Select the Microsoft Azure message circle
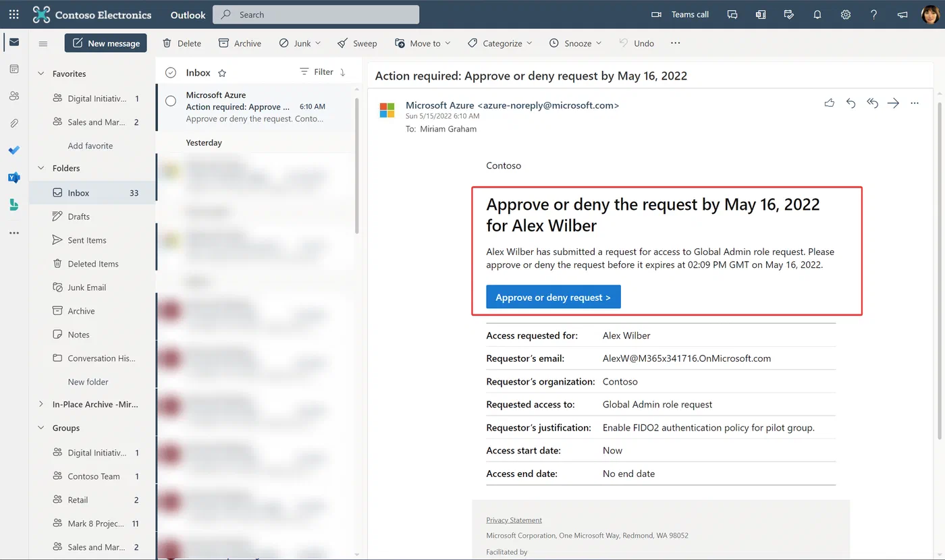Viewport: 945px width, 560px height. click(171, 101)
